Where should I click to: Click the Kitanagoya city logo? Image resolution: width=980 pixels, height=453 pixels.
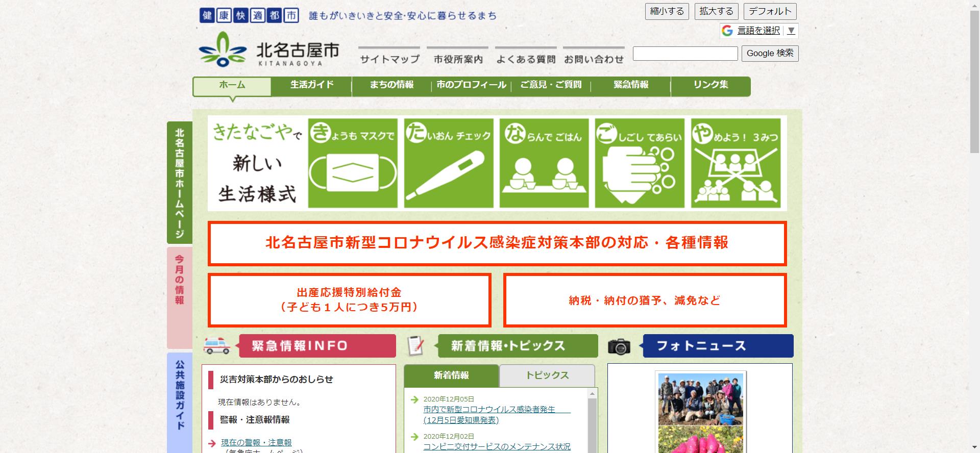pyautogui.click(x=269, y=49)
